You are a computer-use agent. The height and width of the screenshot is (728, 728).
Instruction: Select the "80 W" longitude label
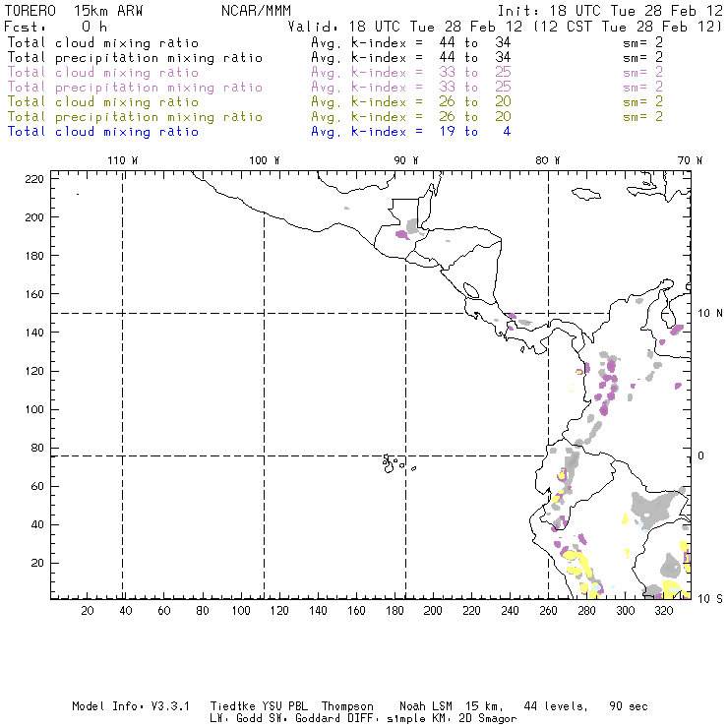(548, 160)
